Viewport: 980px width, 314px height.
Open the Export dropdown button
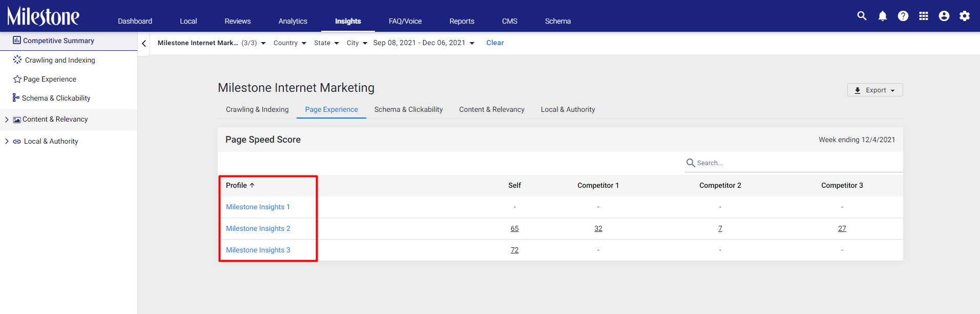[875, 90]
